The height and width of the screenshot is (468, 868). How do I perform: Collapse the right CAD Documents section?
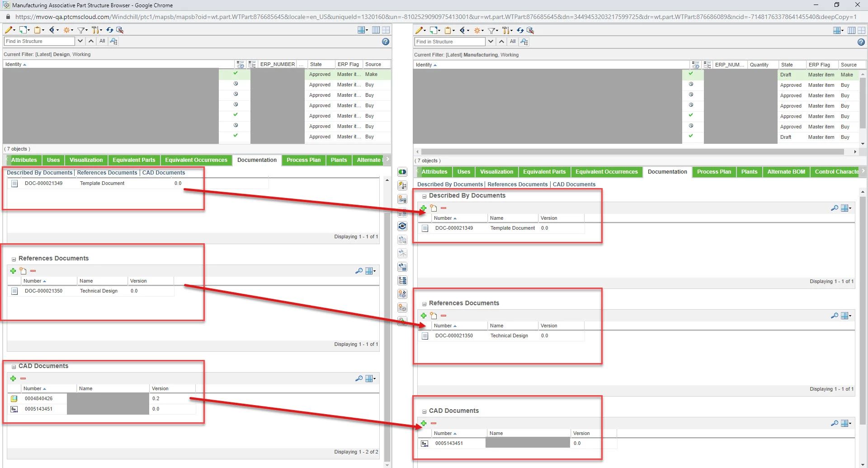click(x=424, y=411)
